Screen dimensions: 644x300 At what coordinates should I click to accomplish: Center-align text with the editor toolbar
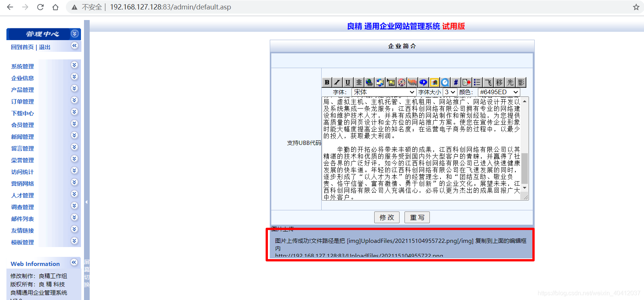359,82
